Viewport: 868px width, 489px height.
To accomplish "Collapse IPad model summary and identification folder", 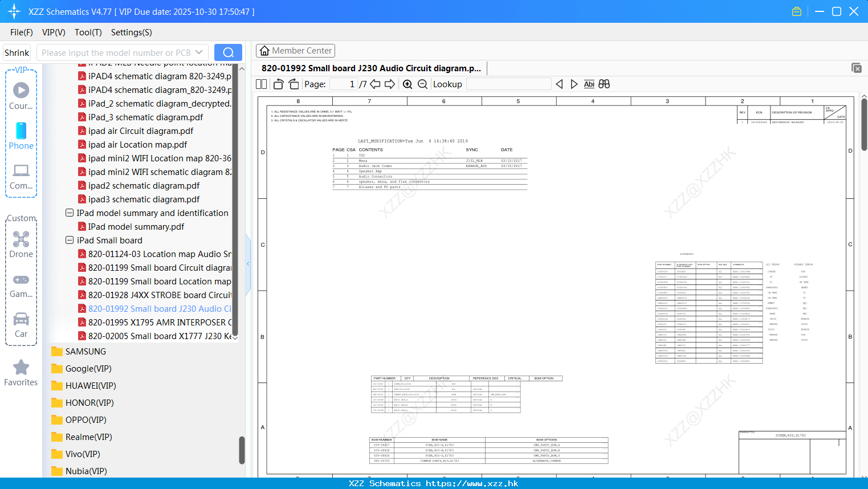I will [70, 213].
